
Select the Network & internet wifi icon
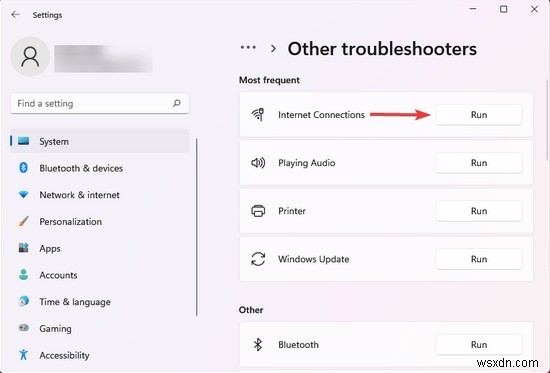[x=24, y=194]
